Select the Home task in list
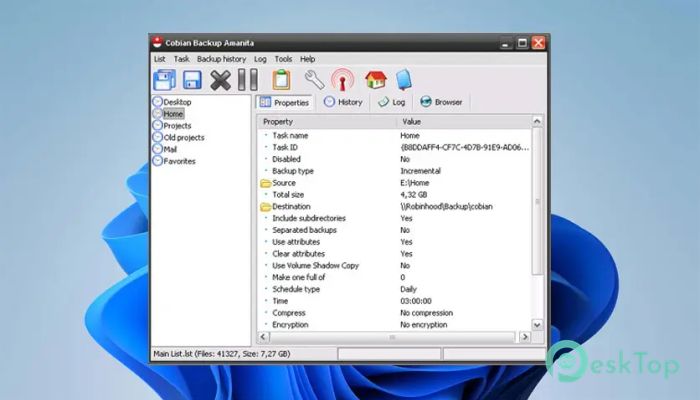This screenshot has height=400, width=700. 173,114
